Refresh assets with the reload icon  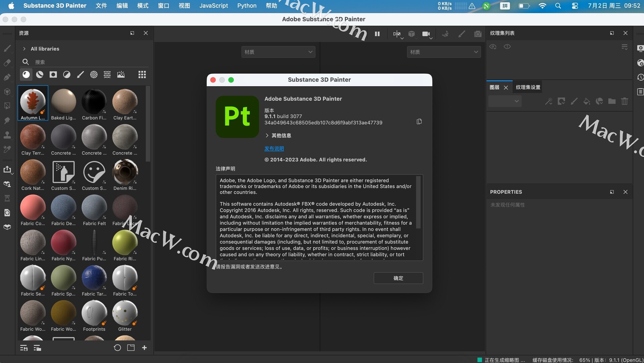(117, 348)
